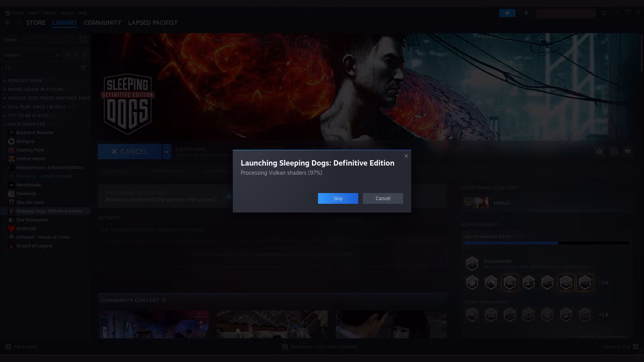Open the Games type dropdown chevron

[x=58, y=55]
